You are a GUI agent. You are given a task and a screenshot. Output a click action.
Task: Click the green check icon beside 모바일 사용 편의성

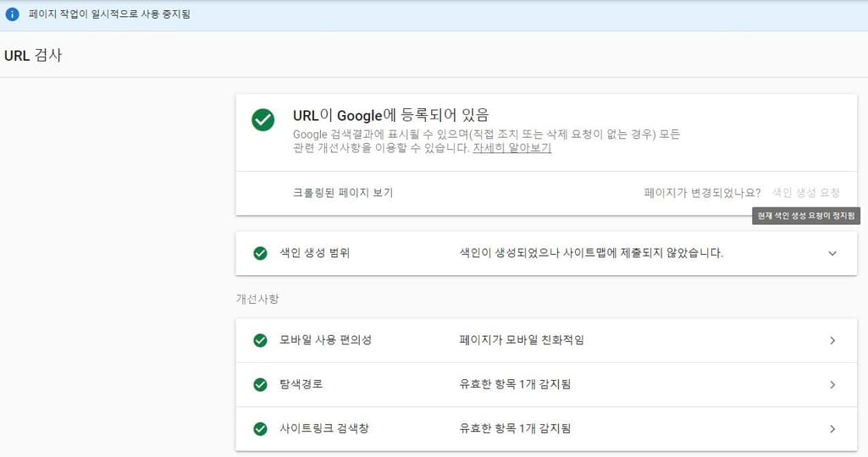(x=260, y=340)
